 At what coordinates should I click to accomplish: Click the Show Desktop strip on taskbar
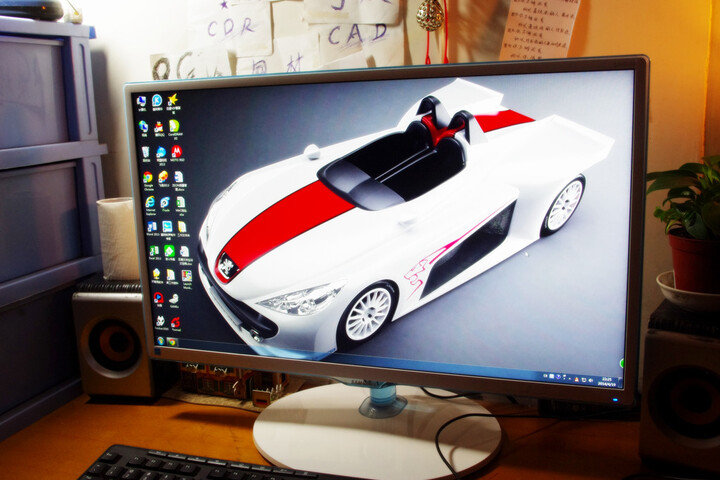tap(621, 381)
